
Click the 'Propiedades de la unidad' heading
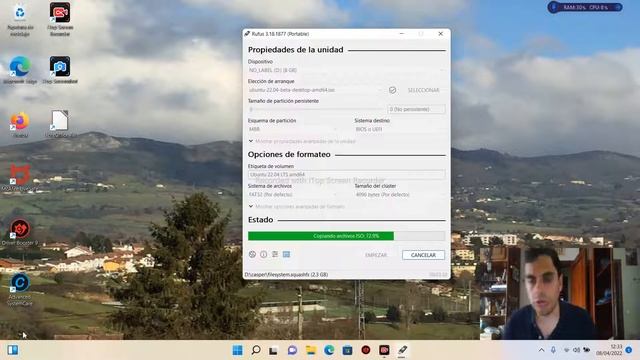[x=296, y=50]
